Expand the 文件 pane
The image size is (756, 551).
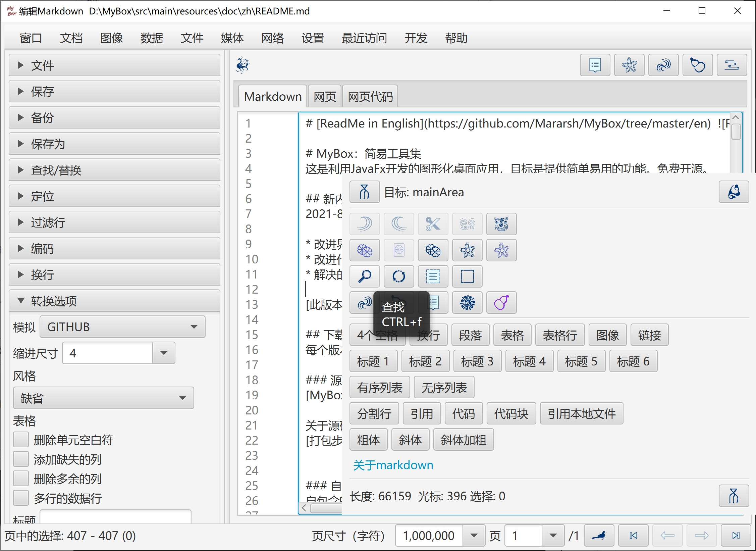(114, 65)
